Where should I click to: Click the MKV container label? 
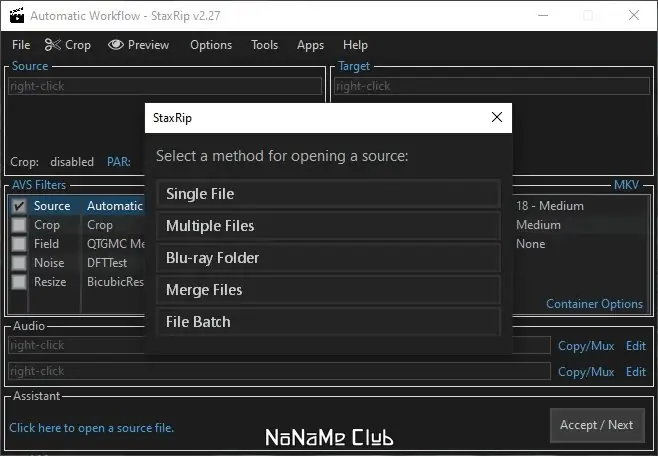[x=626, y=185]
